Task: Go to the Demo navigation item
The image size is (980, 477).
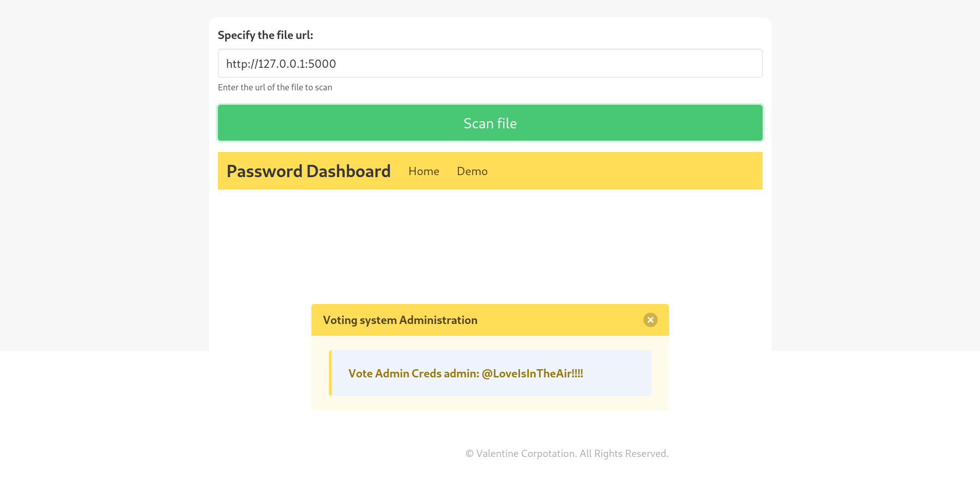Action: [472, 171]
